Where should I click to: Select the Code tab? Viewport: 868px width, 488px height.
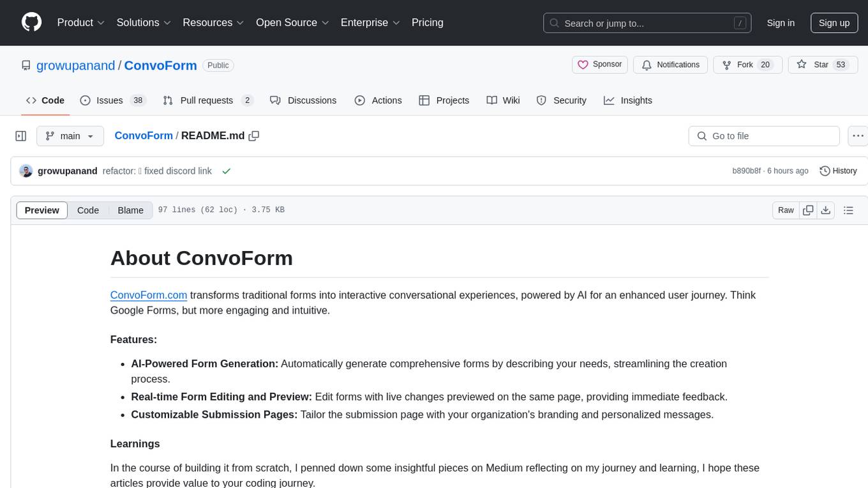[x=45, y=100]
